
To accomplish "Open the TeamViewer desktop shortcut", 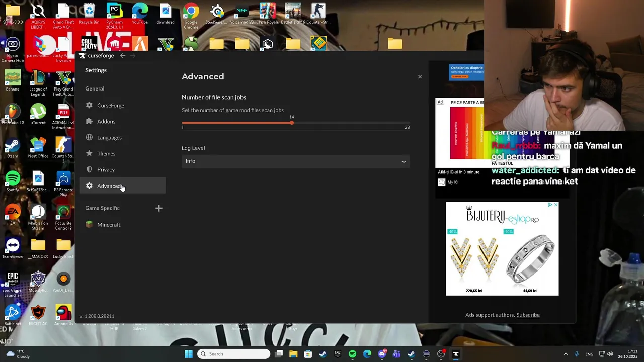I will [x=13, y=249].
